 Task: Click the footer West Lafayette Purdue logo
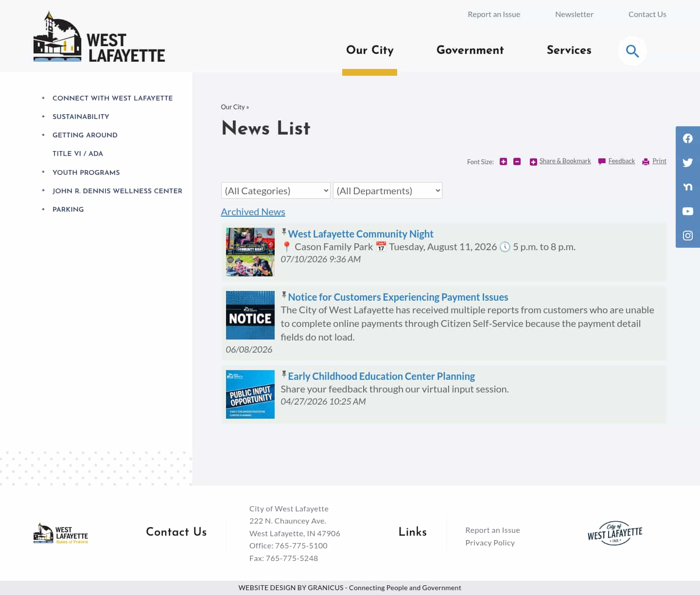click(61, 533)
